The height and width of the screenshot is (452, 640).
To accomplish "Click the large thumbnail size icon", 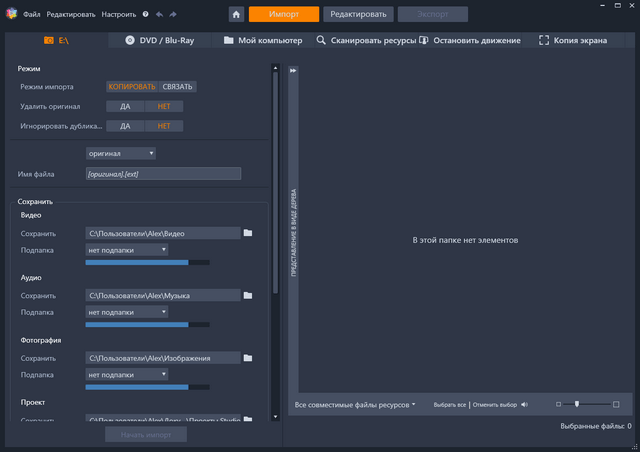I will tap(616, 405).
